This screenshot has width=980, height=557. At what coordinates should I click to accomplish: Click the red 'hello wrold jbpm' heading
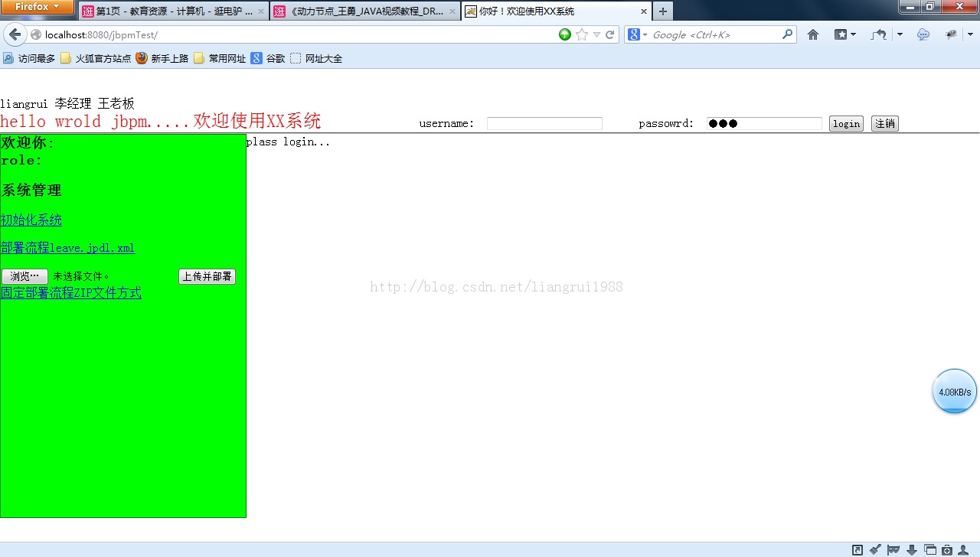point(161,121)
